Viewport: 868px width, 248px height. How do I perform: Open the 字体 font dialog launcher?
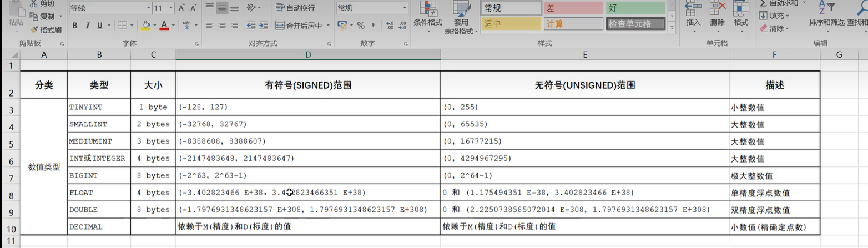(x=198, y=43)
